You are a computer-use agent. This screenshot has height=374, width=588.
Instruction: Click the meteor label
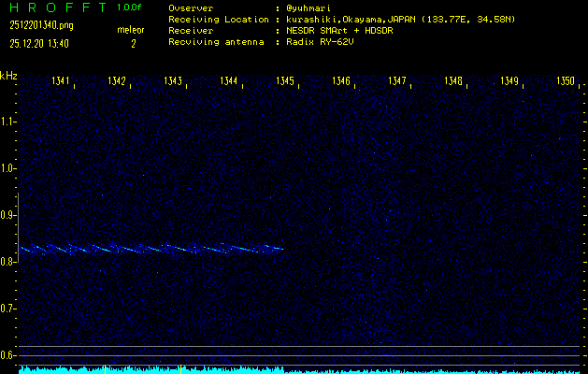tap(131, 30)
